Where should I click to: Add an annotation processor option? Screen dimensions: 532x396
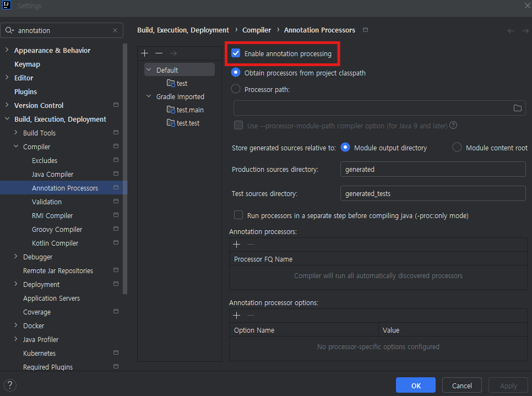[x=236, y=316]
